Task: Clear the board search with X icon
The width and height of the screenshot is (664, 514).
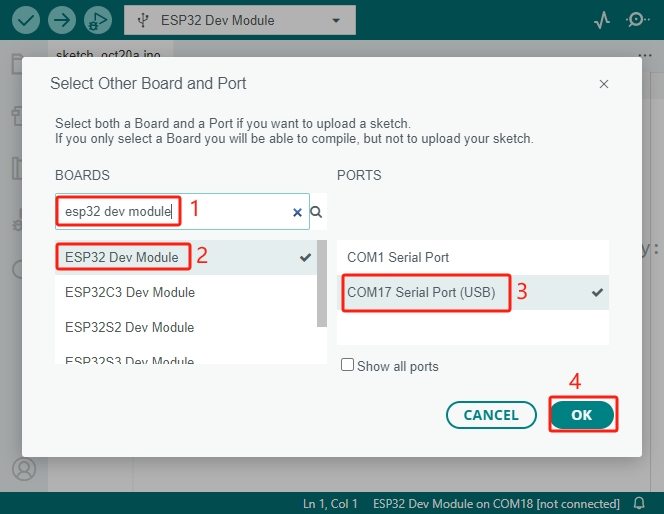Action: coord(297,212)
